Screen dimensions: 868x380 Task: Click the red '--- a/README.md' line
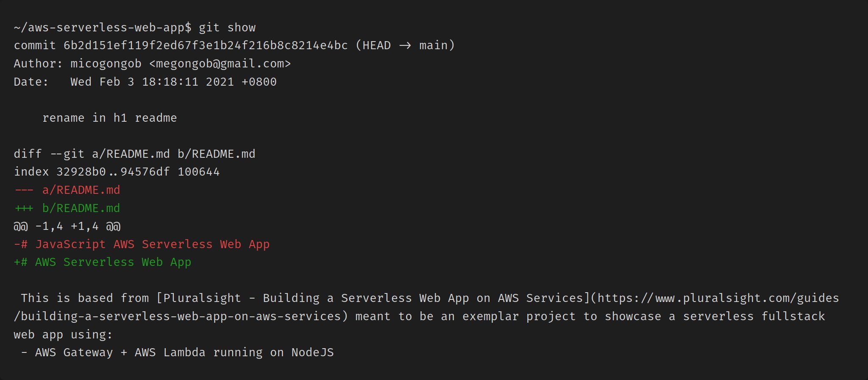click(x=67, y=190)
